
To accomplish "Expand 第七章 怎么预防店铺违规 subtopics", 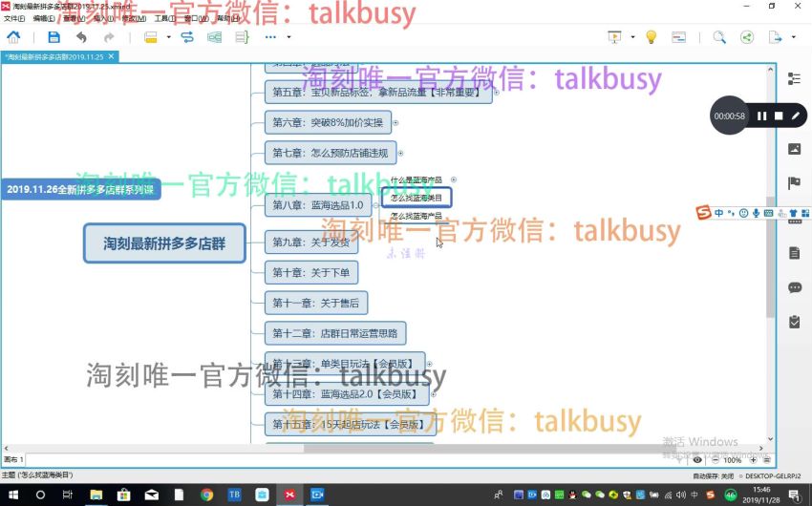I will coord(400,153).
